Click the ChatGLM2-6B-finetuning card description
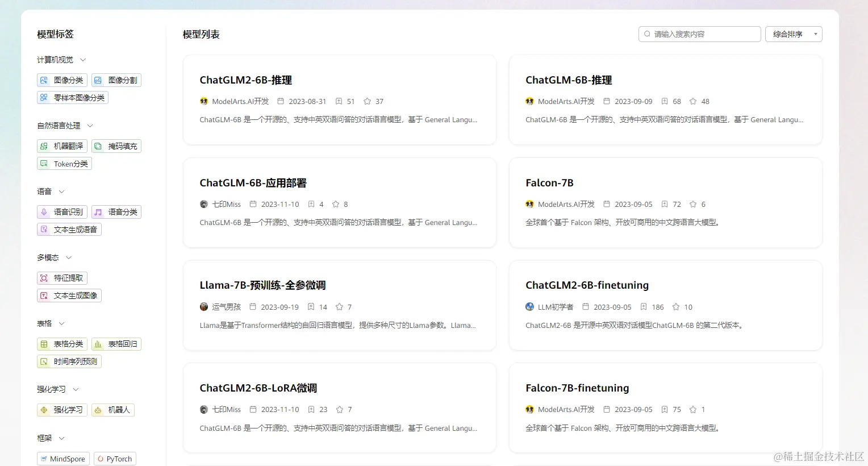 pos(635,325)
